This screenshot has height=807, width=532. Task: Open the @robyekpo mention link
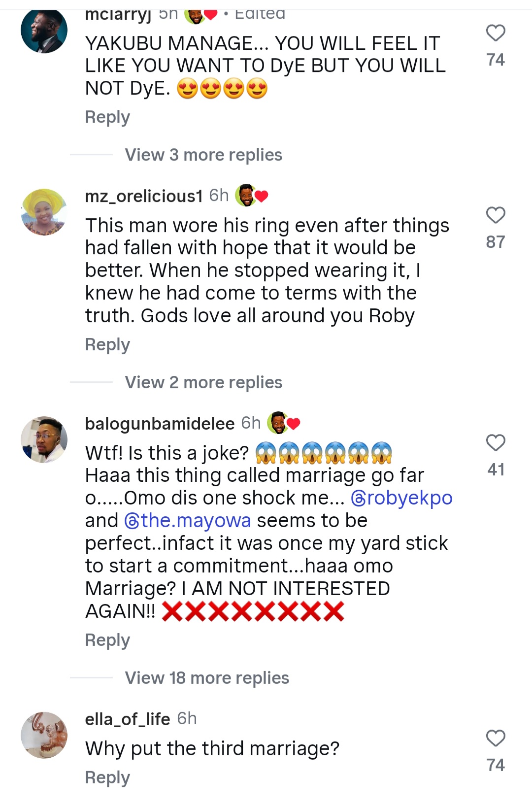[x=401, y=498]
